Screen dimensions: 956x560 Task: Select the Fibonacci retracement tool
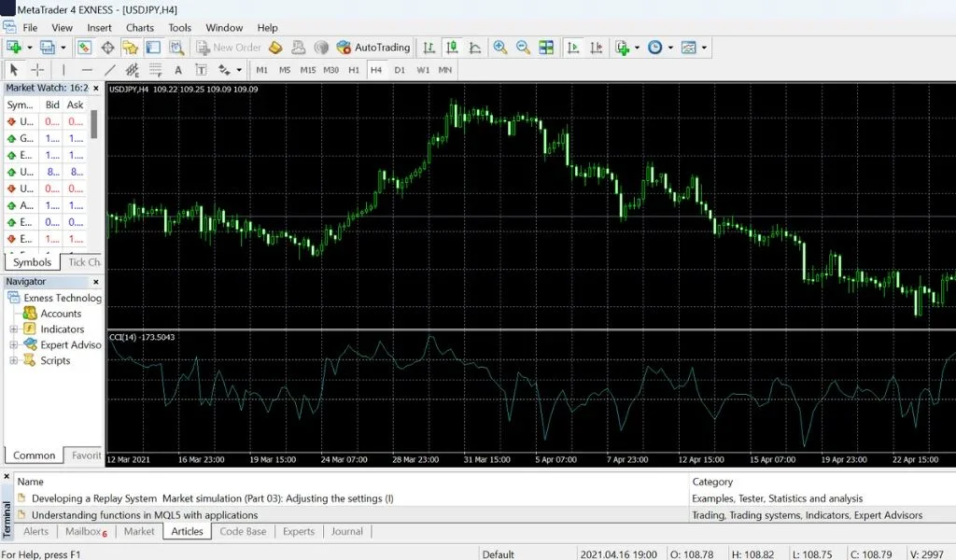tap(156, 70)
